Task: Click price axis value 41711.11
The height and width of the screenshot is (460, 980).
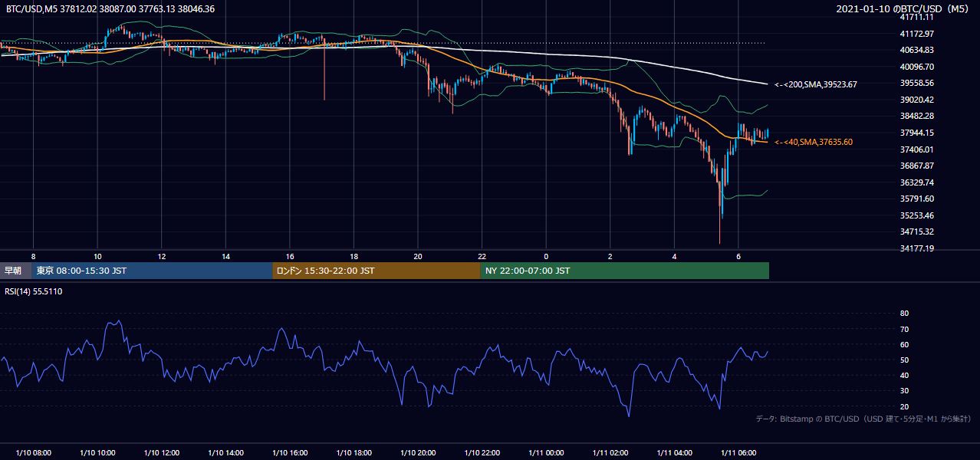Action: coord(916,17)
